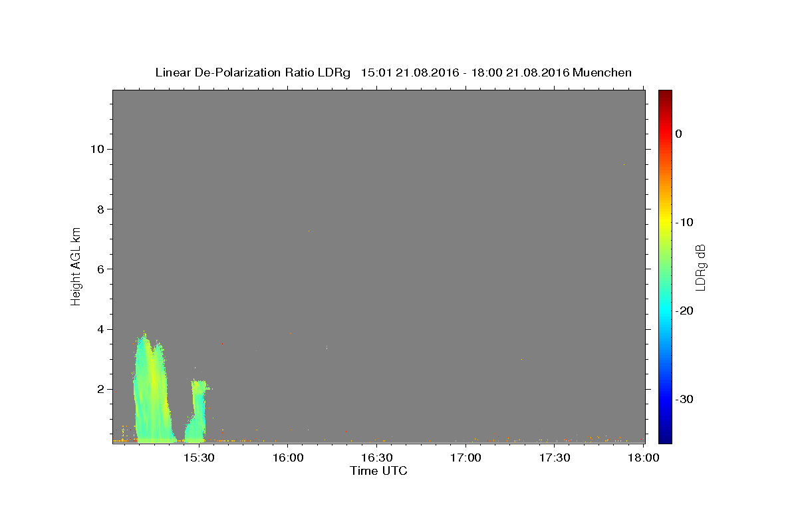Click the 'Height AGL km' axis label

point(76,265)
